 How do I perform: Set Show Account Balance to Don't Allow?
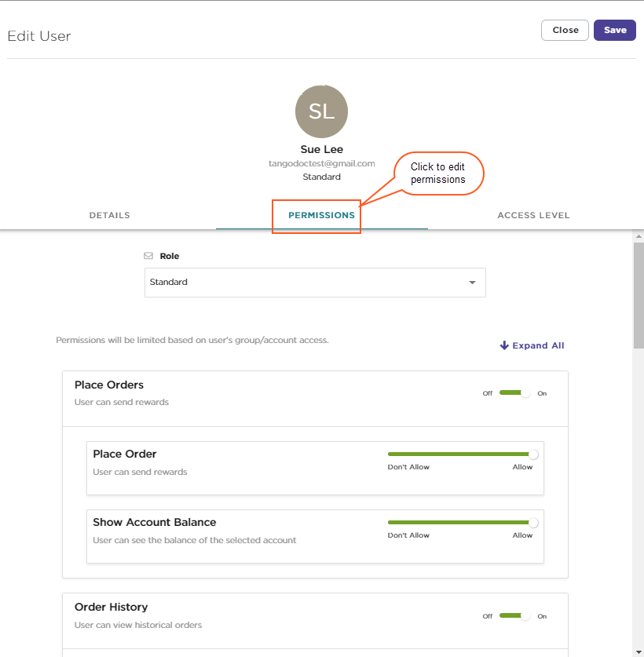389,522
